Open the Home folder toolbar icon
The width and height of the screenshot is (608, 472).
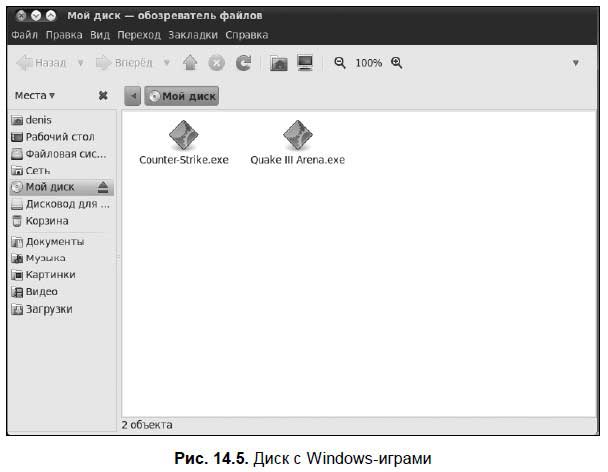(x=279, y=63)
